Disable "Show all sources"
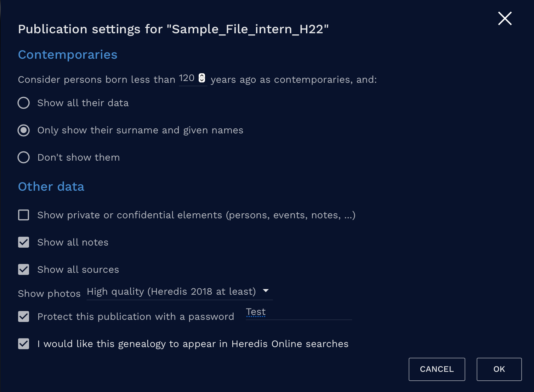Viewport: 534px width, 392px height. pos(23,269)
